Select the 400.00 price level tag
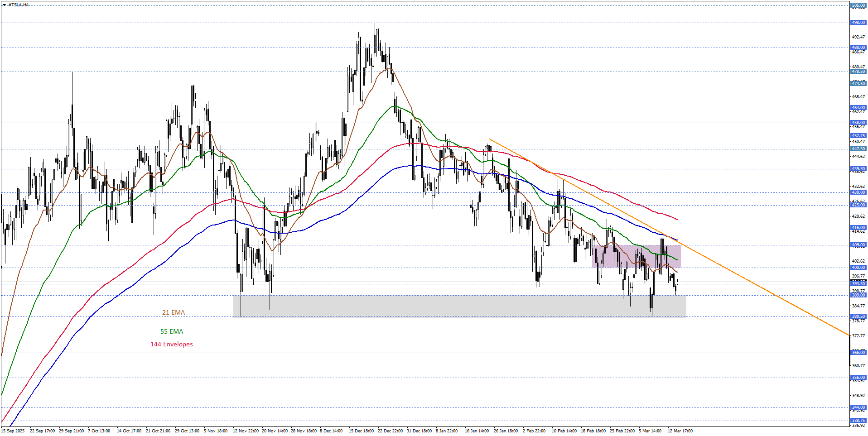The image size is (868, 436). coord(858,268)
